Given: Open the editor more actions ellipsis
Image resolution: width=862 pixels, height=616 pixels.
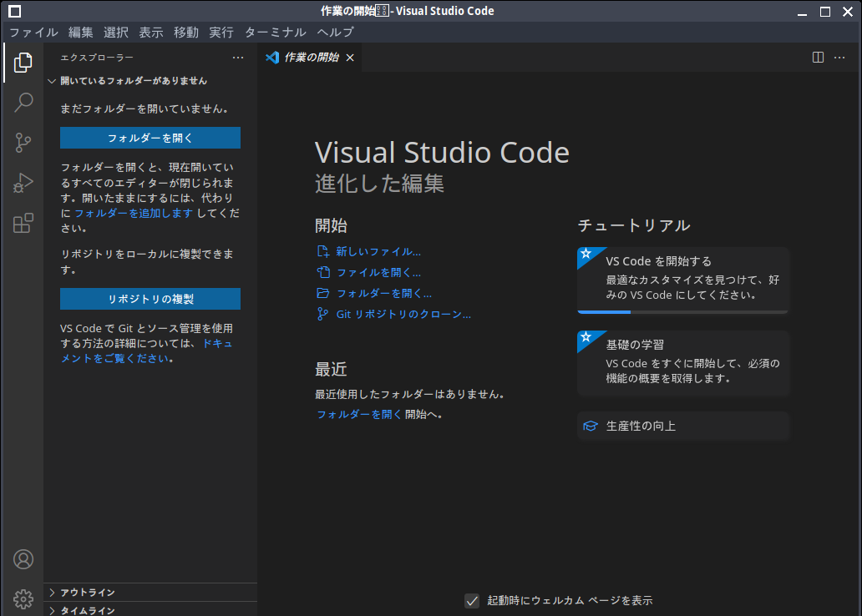Looking at the screenshot, I should pos(839,57).
